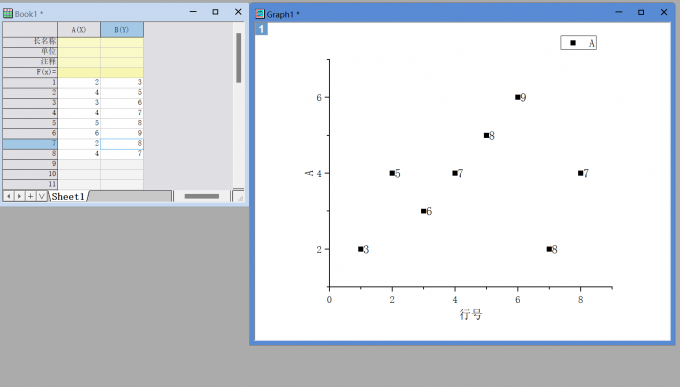Select data point labeled 9 in graph
This screenshot has width=680, height=387.
517,97
